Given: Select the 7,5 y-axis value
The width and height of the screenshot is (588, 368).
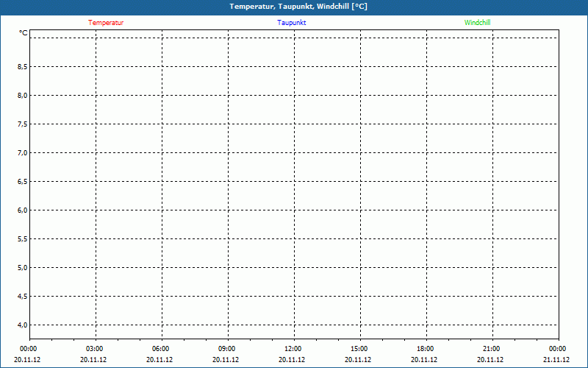Looking at the screenshot, I should (23, 124).
